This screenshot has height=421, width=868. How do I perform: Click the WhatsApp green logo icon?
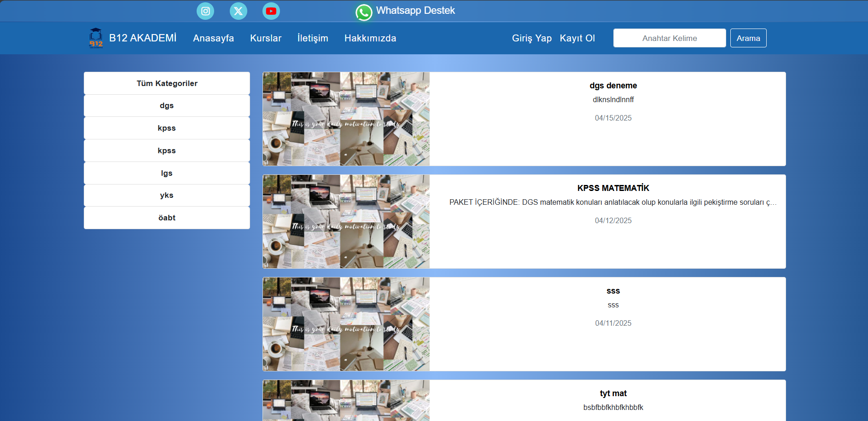pyautogui.click(x=364, y=12)
